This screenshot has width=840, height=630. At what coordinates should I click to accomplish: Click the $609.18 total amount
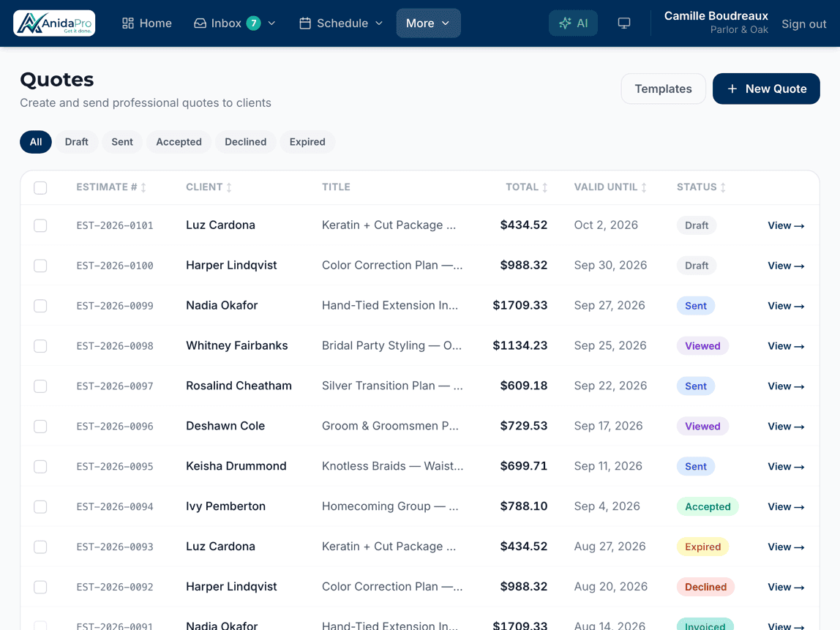523,386
